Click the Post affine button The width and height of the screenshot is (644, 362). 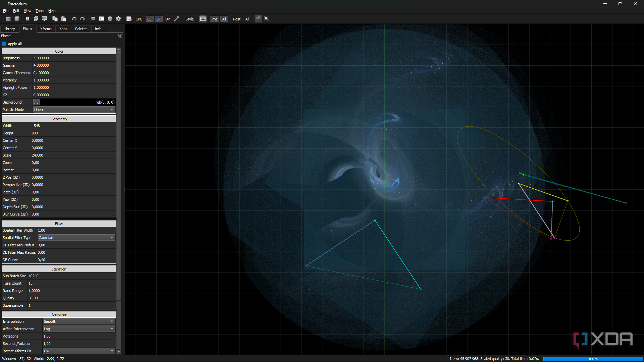237,19
